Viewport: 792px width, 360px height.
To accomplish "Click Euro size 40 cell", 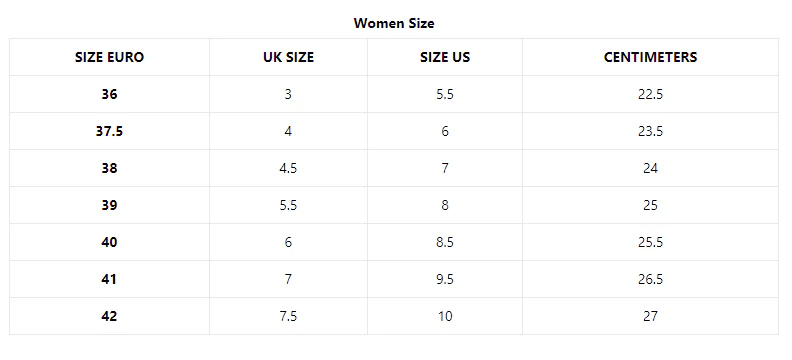I will (110, 242).
